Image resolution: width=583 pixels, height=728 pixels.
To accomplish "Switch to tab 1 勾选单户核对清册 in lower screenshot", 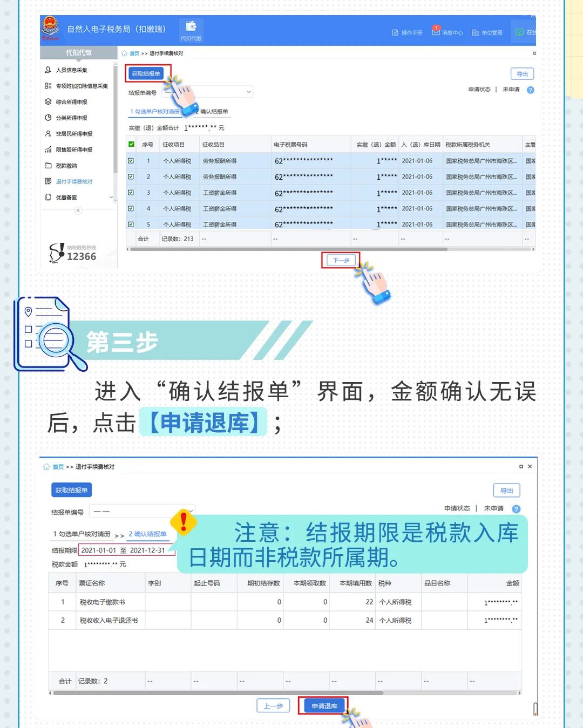I will coord(82,534).
